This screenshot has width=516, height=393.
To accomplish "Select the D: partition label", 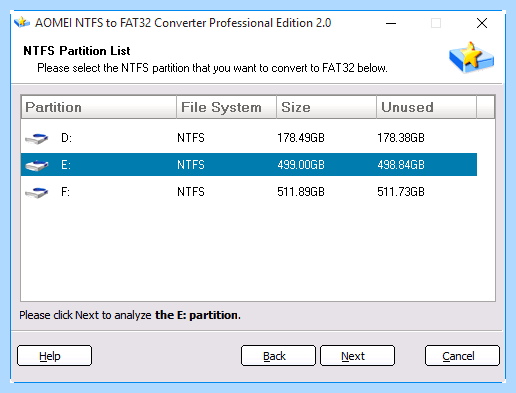I will [x=66, y=138].
